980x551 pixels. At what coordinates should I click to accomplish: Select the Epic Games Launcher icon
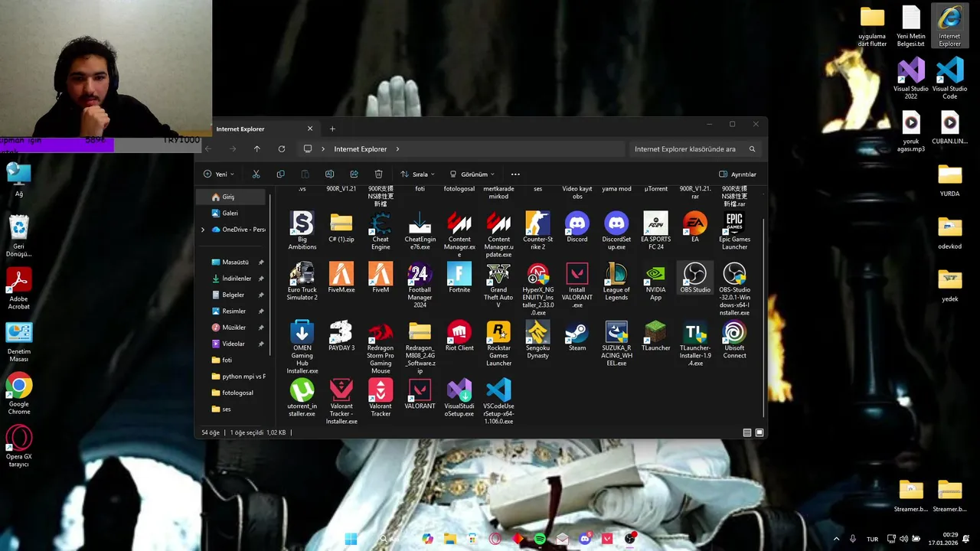click(x=734, y=223)
